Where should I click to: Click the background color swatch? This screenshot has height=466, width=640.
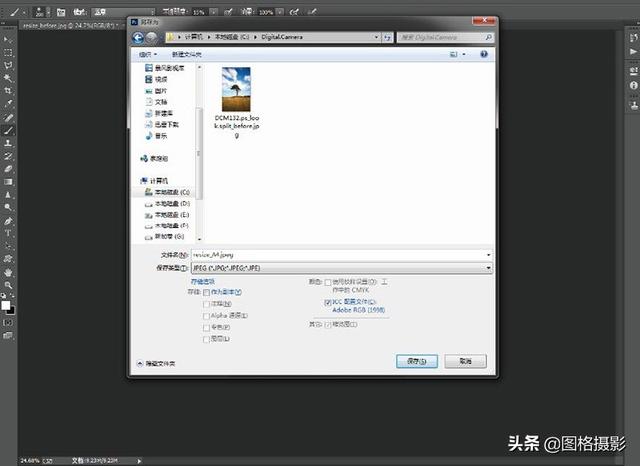[12, 311]
